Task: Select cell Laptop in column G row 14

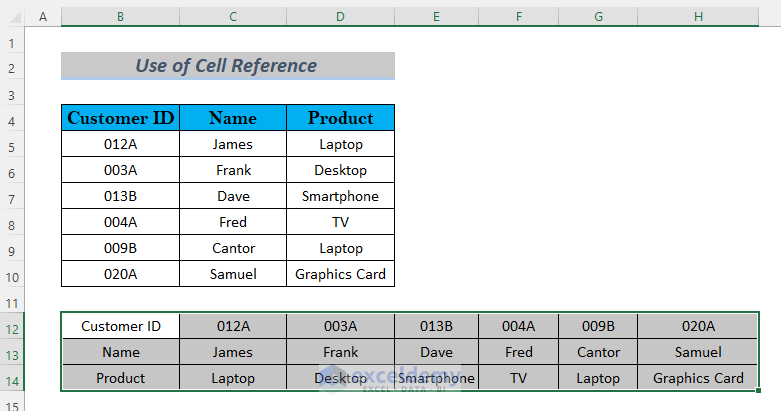Action: [598, 378]
